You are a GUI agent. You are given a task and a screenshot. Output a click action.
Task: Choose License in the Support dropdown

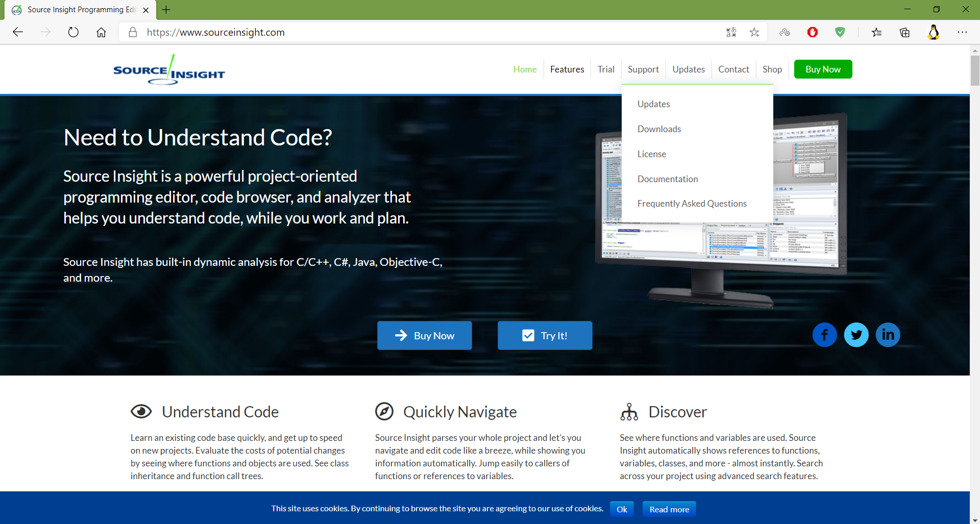point(652,154)
